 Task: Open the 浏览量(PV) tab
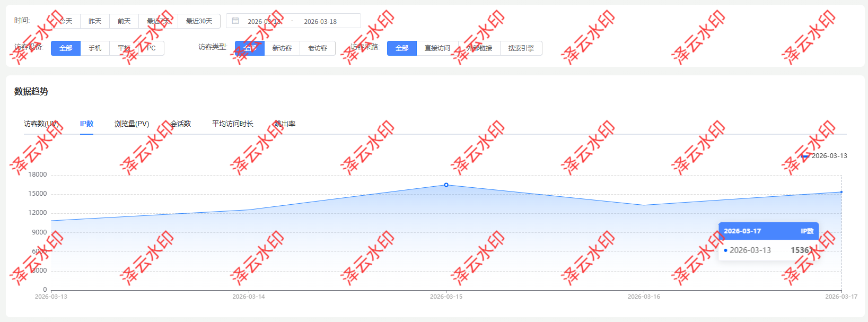click(x=131, y=124)
